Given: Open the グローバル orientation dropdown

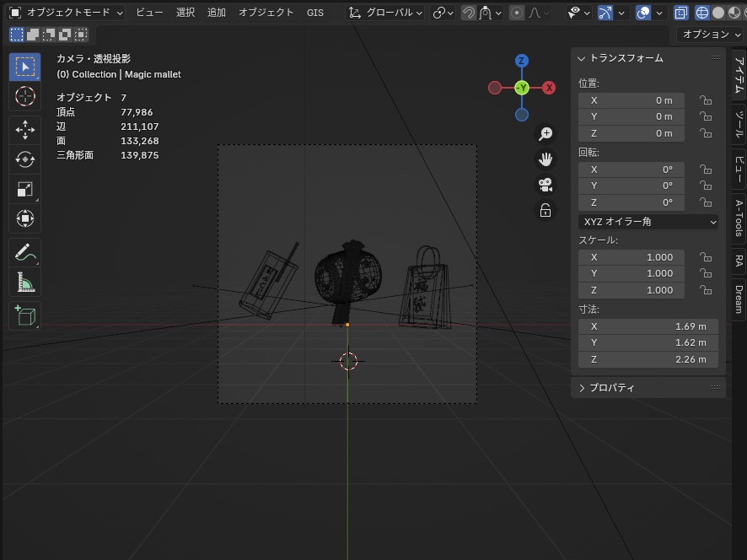Looking at the screenshot, I should tap(385, 13).
